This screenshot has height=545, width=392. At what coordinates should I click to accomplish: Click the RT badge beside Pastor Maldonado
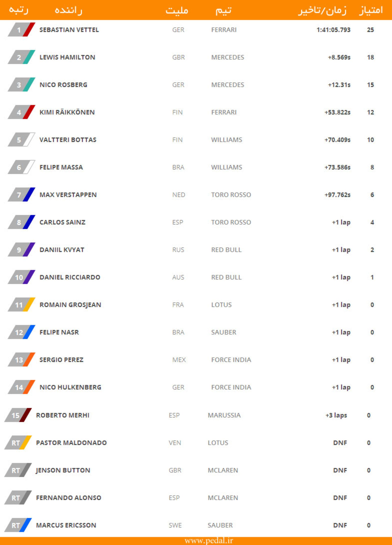18,443
